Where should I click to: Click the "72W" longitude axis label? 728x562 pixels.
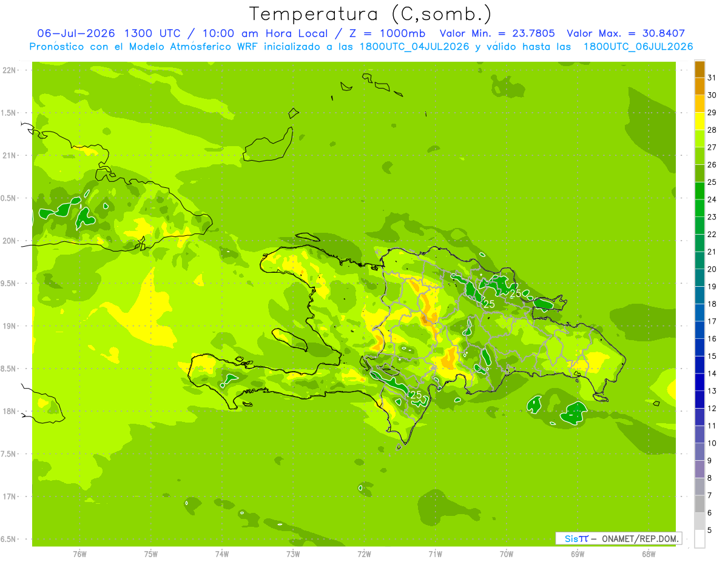[x=364, y=554]
